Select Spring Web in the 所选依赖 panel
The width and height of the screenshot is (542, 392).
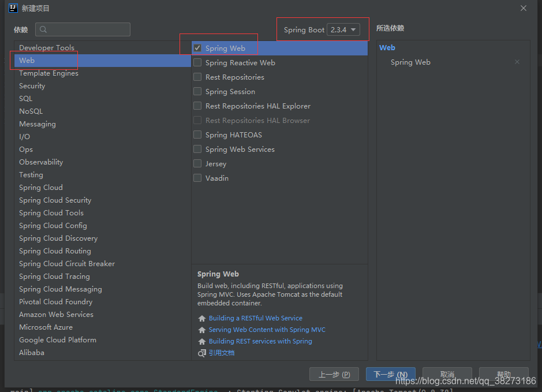(x=410, y=62)
